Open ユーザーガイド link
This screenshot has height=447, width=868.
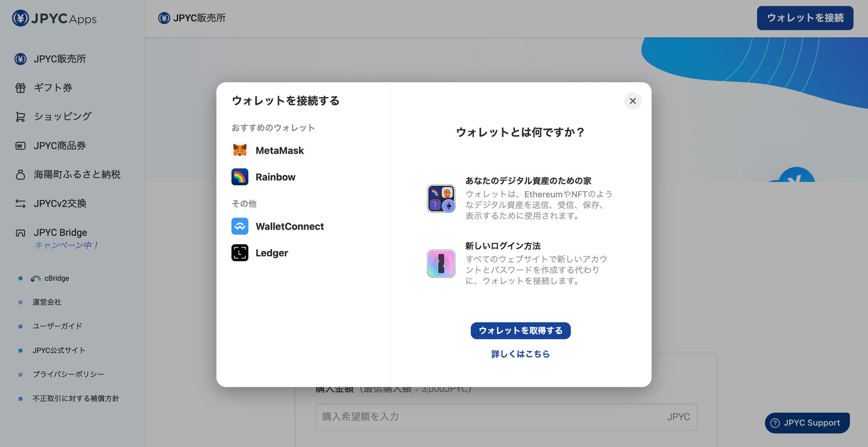(57, 326)
